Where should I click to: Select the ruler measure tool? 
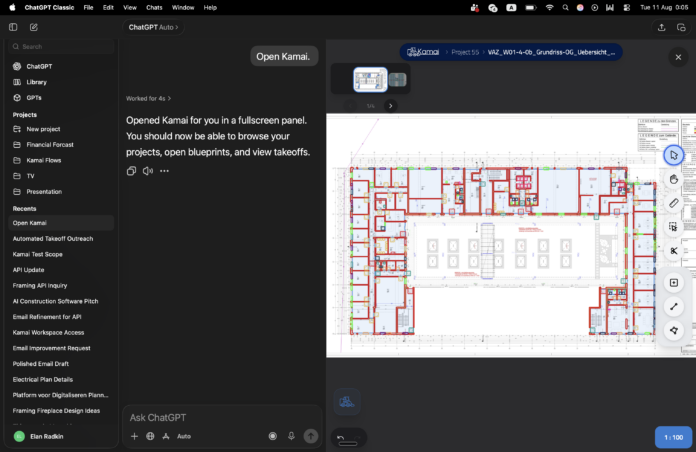click(x=673, y=203)
